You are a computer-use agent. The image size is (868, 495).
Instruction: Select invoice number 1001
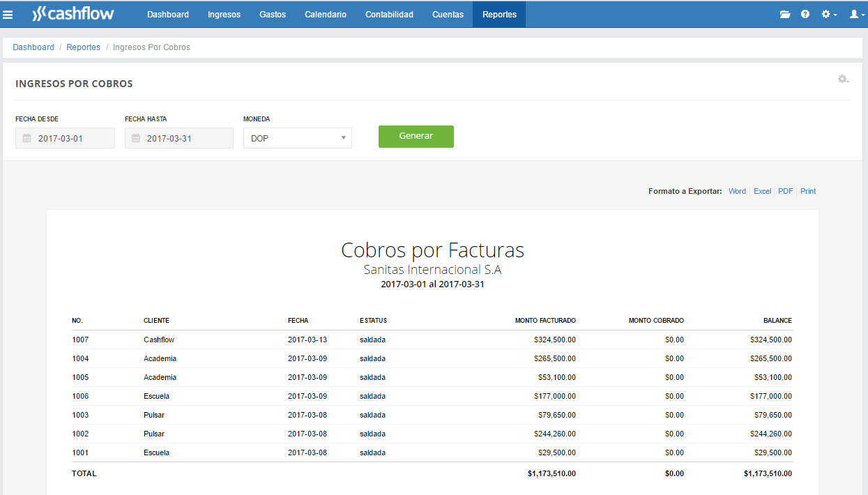point(80,452)
